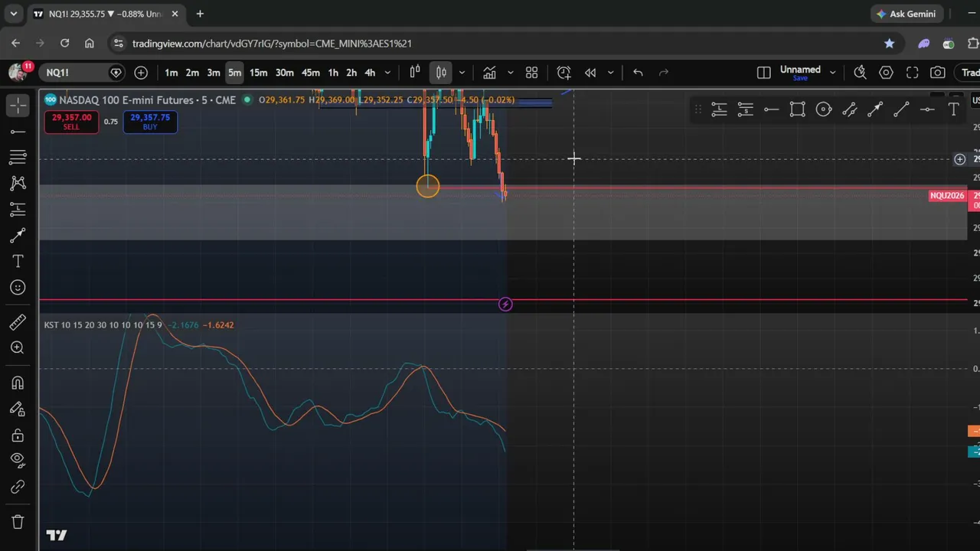Screen dimensions: 980x551
Task: Open Ask Gemini in Chrome
Action: pyautogui.click(x=906, y=14)
